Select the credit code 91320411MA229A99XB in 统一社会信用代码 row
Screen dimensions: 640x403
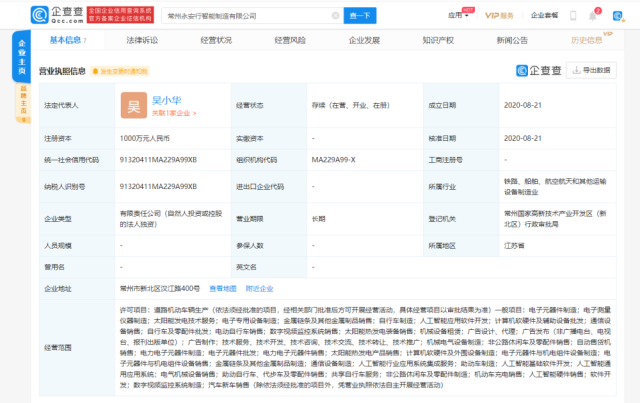[158, 160]
